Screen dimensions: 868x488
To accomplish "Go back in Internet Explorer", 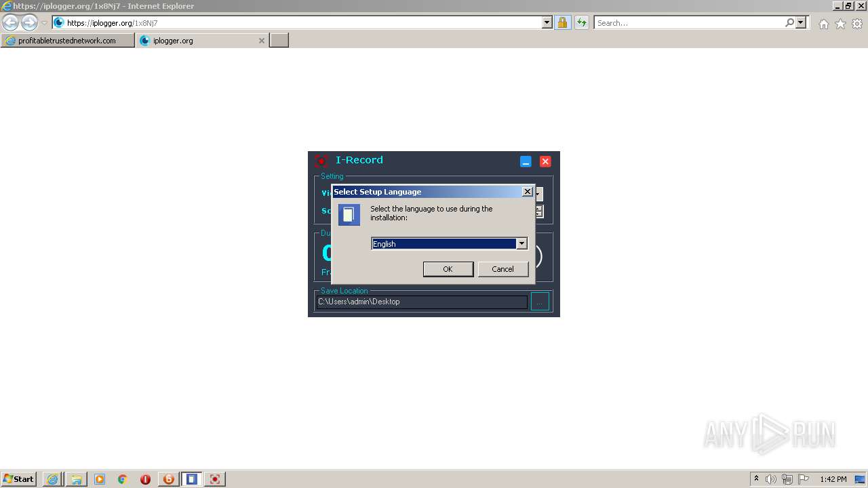I will [10, 23].
